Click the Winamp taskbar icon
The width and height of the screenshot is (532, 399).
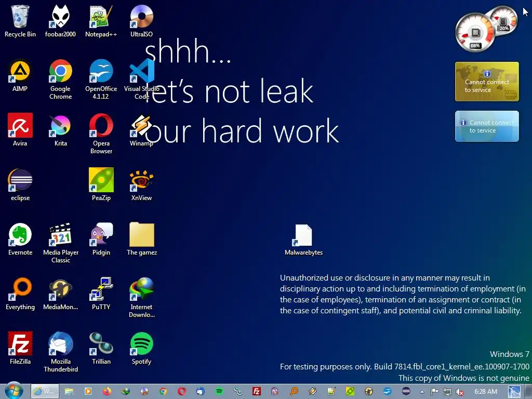pyautogui.click(x=312, y=391)
